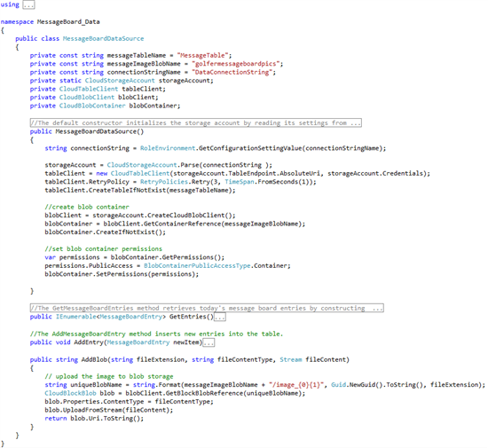Click CloudStorageAccount type in static field declaration
This screenshot has height=448, width=488.
(x=120, y=81)
